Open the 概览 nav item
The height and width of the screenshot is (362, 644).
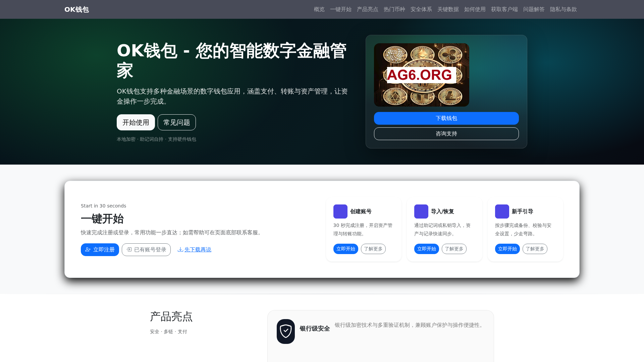319,9
